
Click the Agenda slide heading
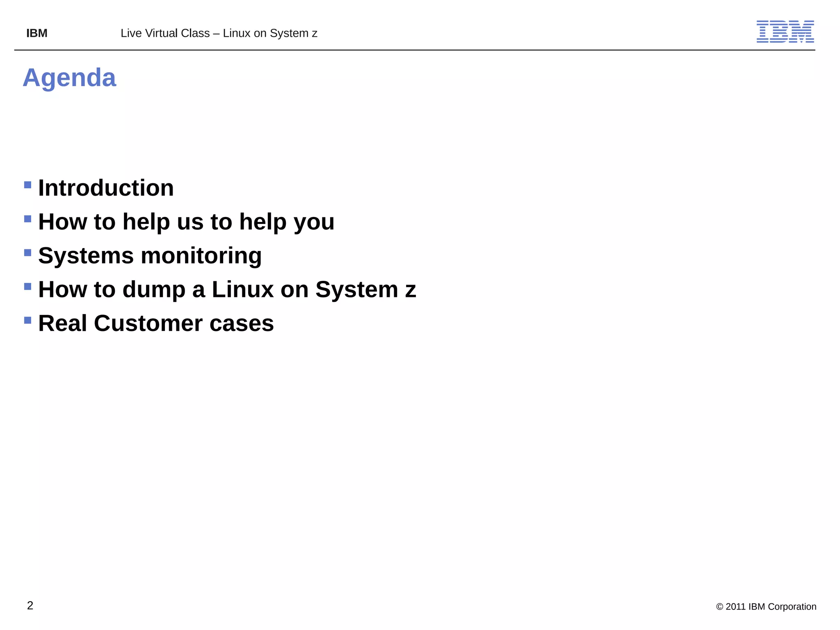point(69,78)
